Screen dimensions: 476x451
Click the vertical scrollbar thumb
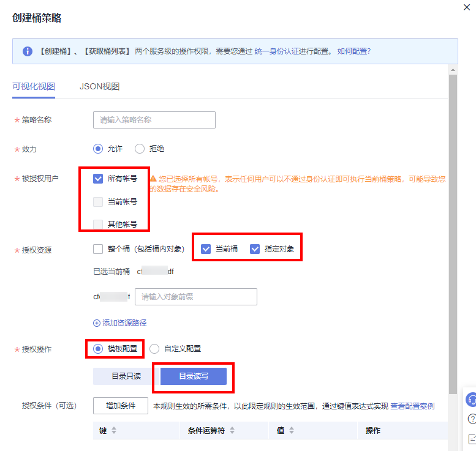tap(453, 234)
